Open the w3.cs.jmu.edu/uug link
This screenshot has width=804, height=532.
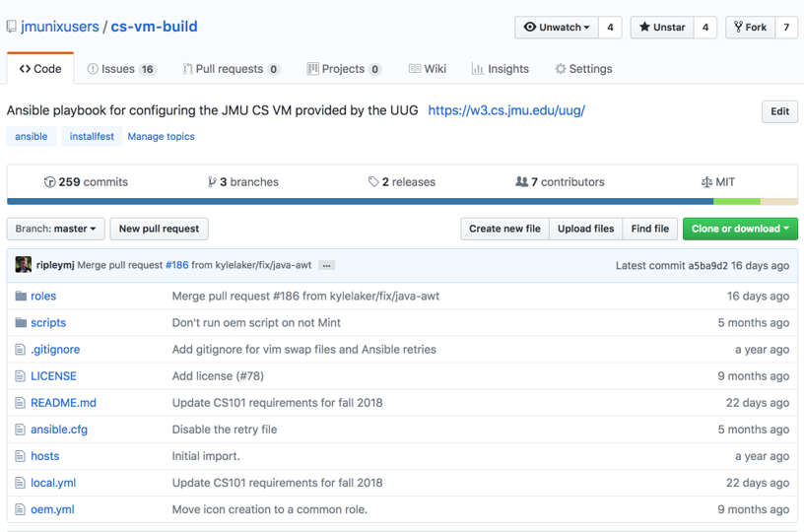(506, 110)
